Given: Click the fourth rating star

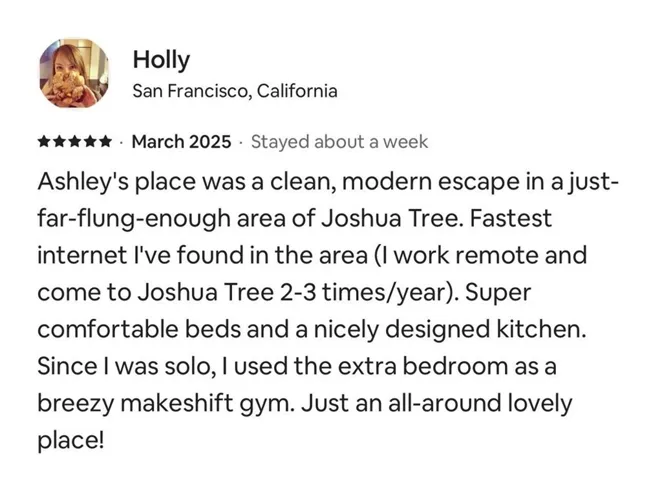Looking at the screenshot, I should pyautogui.click(x=89, y=142).
